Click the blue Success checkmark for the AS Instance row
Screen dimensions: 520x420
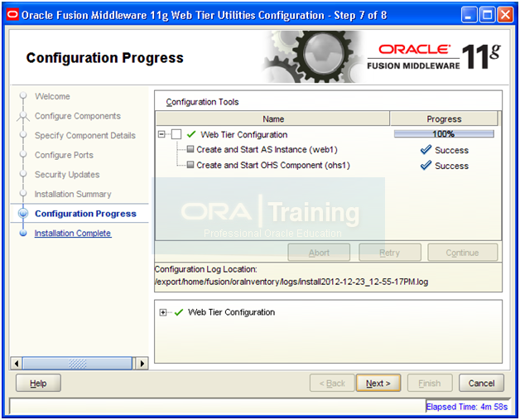[426, 150]
